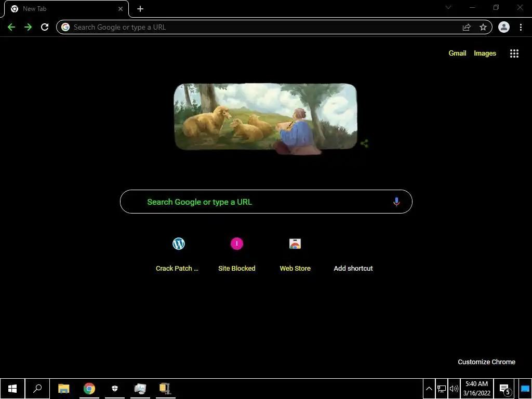This screenshot has width=532, height=399.
Task: Click the Google icon in the address bar
Action: click(x=65, y=27)
